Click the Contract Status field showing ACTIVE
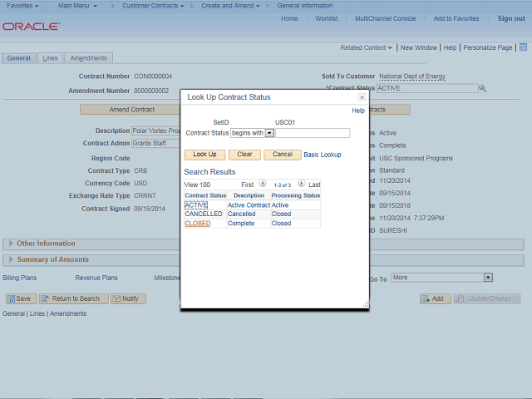The width and height of the screenshot is (532, 399). point(427,88)
